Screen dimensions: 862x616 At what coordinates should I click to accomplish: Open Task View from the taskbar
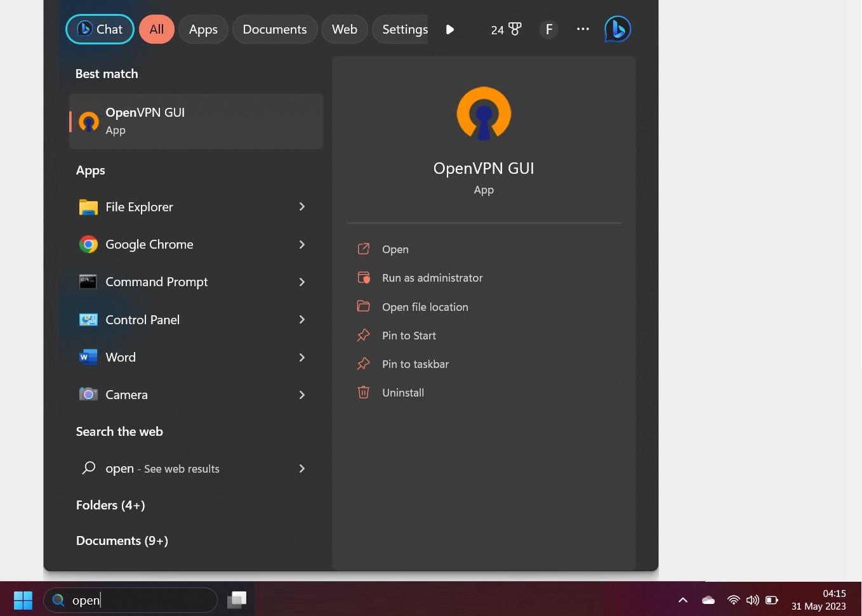237,600
